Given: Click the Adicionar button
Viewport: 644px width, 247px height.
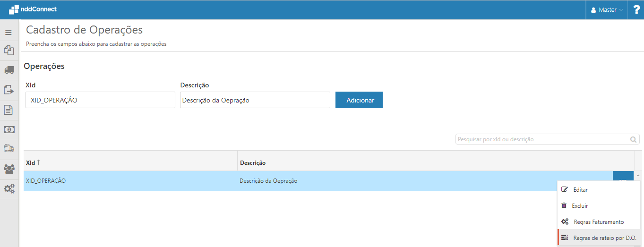Looking at the screenshot, I should pyautogui.click(x=359, y=100).
